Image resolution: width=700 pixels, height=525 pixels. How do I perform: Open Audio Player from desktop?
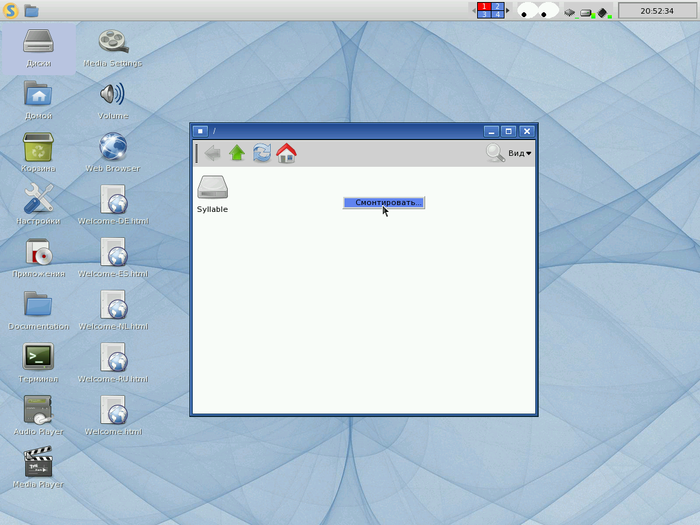tap(38, 410)
